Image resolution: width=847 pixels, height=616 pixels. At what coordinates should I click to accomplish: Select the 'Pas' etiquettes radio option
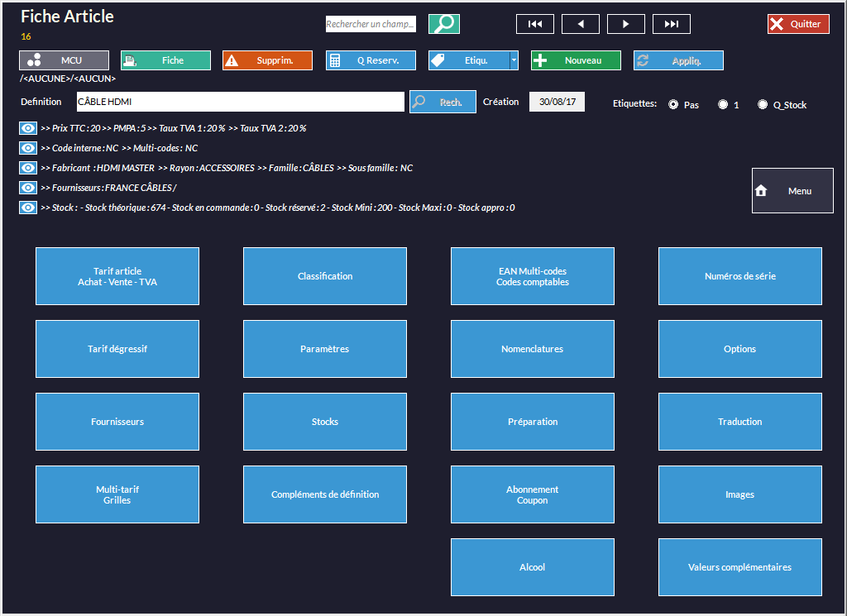click(673, 105)
